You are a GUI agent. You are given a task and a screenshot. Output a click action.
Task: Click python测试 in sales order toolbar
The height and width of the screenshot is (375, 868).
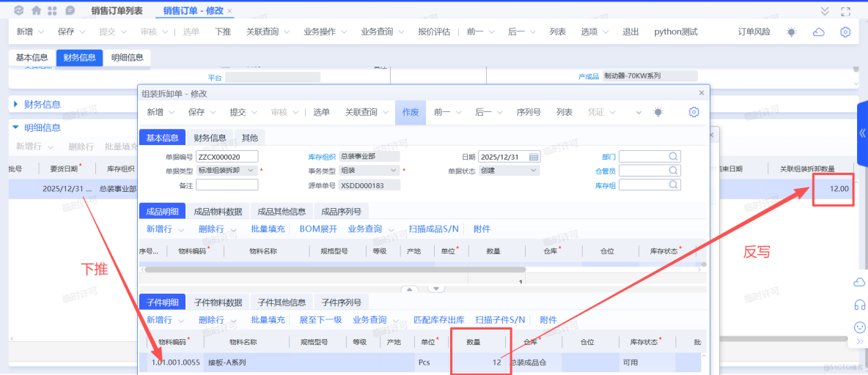tap(676, 32)
